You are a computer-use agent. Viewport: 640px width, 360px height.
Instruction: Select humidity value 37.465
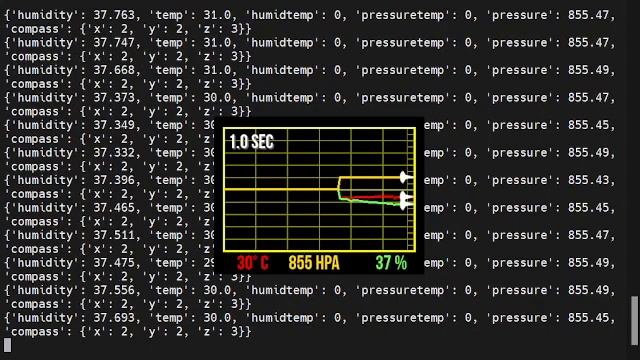(x=114, y=208)
